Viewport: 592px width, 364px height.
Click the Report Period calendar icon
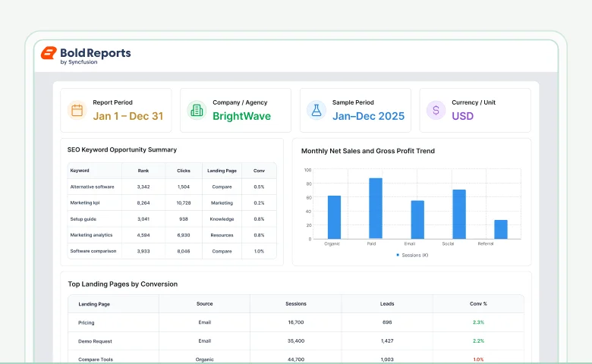pyautogui.click(x=77, y=110)
